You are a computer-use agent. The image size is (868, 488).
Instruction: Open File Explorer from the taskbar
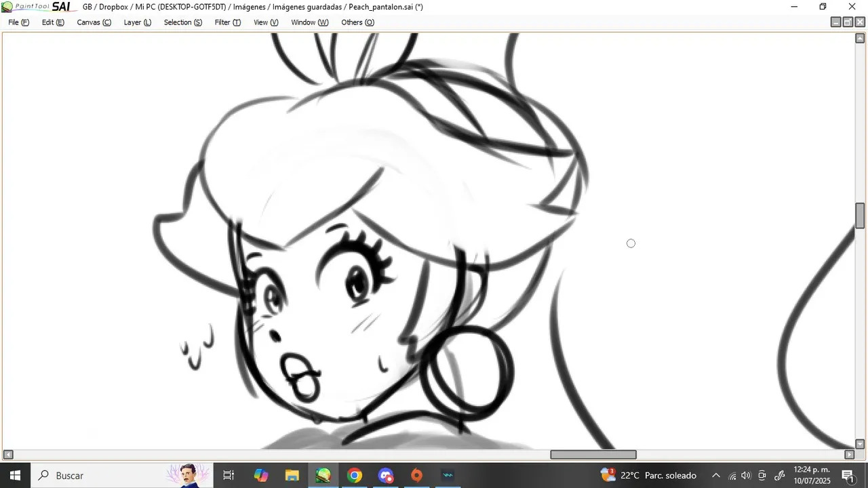(292, 475)
